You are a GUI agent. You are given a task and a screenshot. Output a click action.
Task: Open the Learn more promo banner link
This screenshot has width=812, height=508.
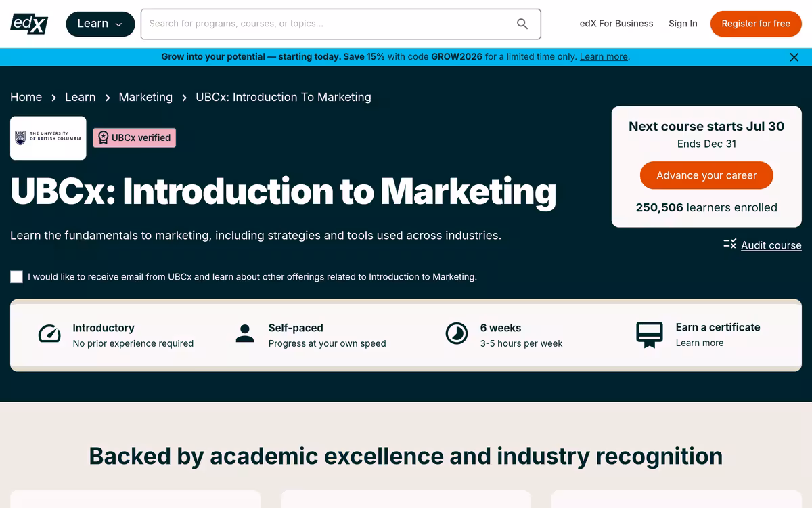(604, 57)
